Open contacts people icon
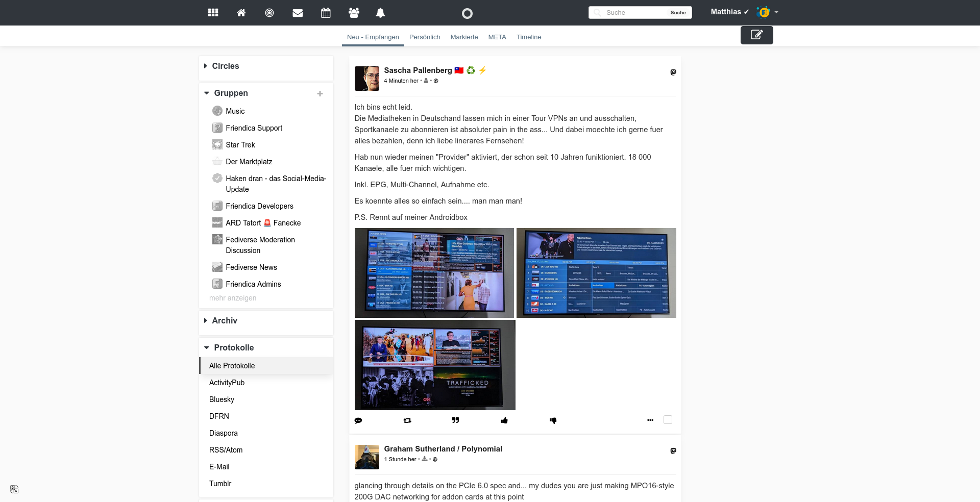The width and height of the screenshot is (980, 502). pos(354,13)
